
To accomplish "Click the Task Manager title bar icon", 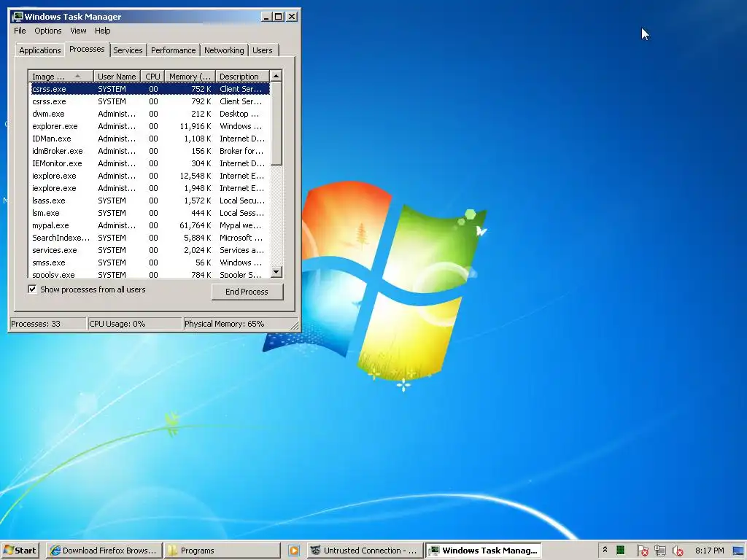I will 18,17.
